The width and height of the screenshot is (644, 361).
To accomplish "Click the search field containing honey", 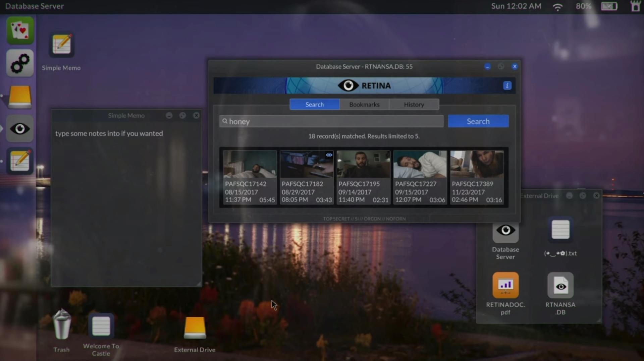I will click(331, 121).
